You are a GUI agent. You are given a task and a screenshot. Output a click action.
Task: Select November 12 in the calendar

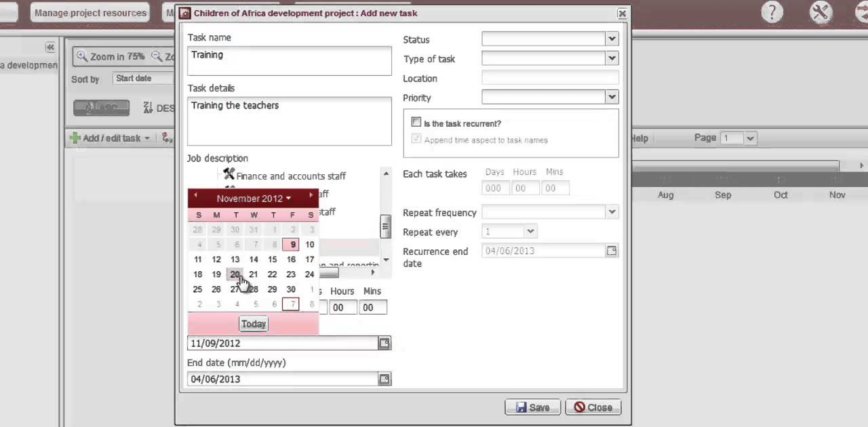[x=216, y=260]
